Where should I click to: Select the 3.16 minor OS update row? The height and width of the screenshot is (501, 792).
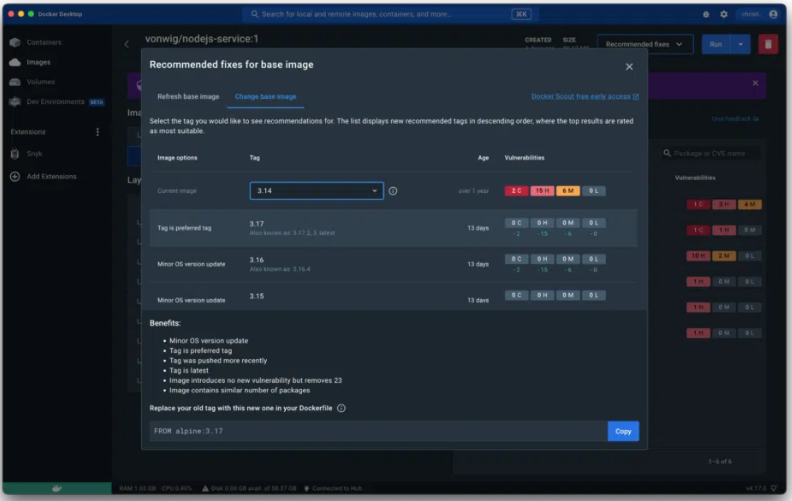pos(393,264)
